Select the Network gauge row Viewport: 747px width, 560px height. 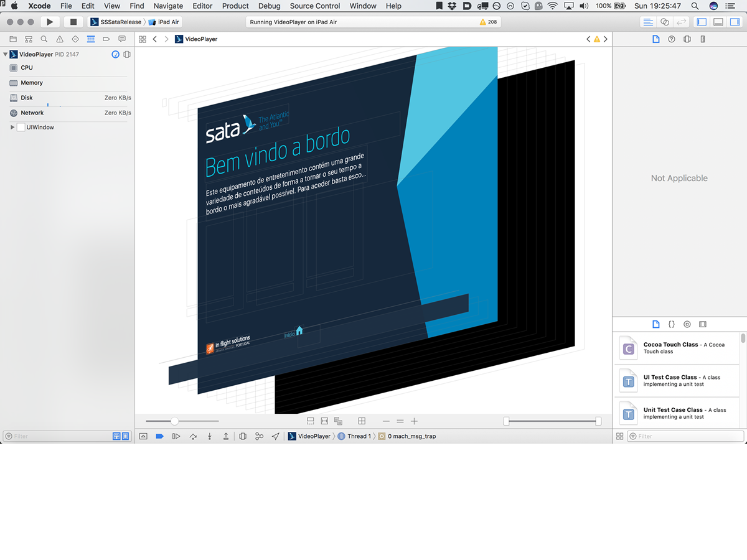67,113
